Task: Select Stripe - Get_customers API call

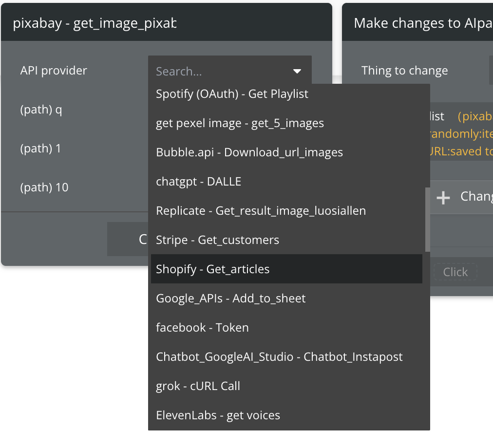Action: 217,240
